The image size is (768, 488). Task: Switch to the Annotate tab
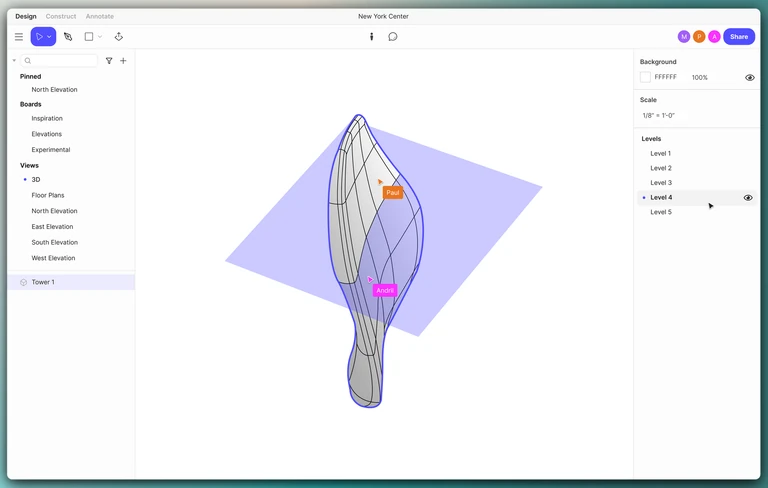99,16
